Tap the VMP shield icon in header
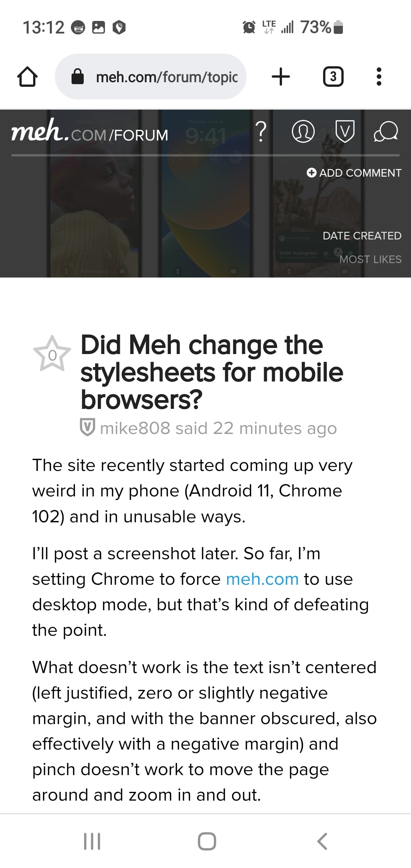The image size is (411, 868). (345, 132)
